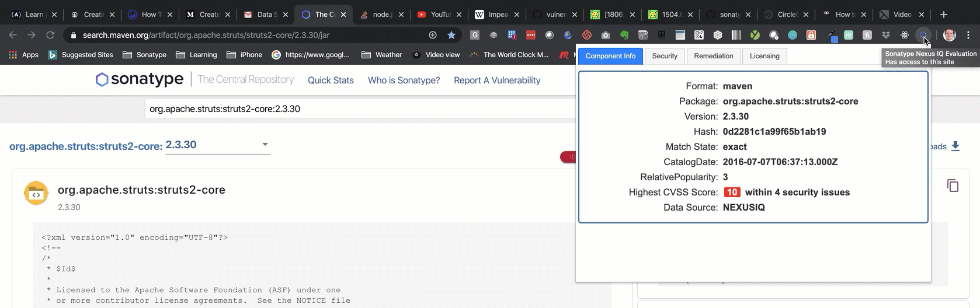Image resolution: width=980 pixels, height=308 pixels.
Task: Switch to the Component Info tab
Action: [x=610, y=56]
